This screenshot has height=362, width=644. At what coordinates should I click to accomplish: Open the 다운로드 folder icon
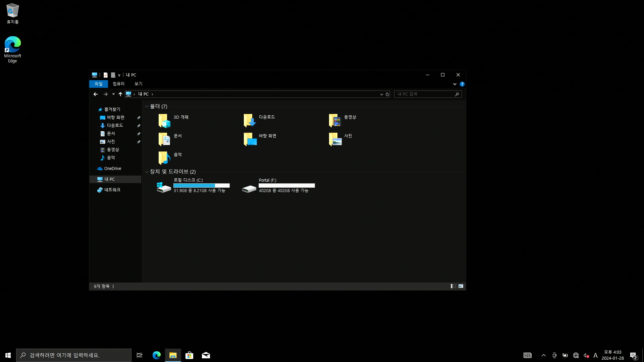point(250,121)
